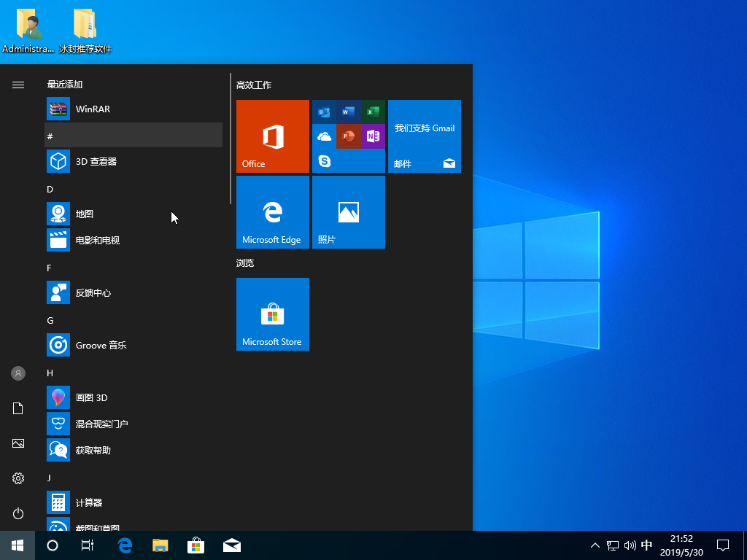Open the Power options in Start

point(18,513)
